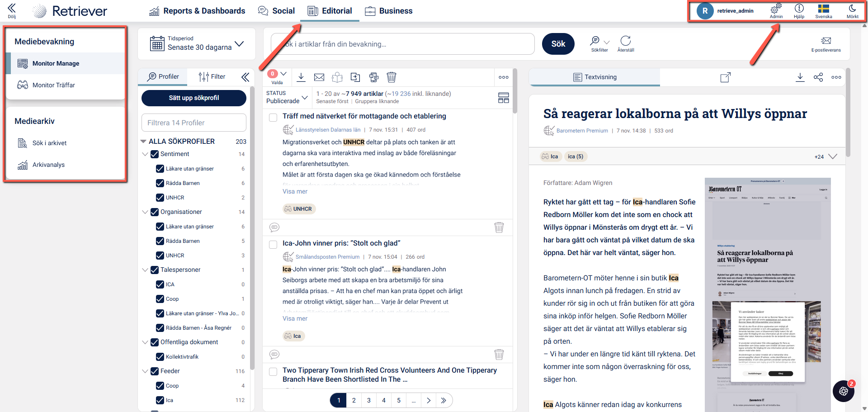This screenshot has height=412, width=868.
Task: Open the Barometern OT article page thumbnail
Action: coord(768,294)
